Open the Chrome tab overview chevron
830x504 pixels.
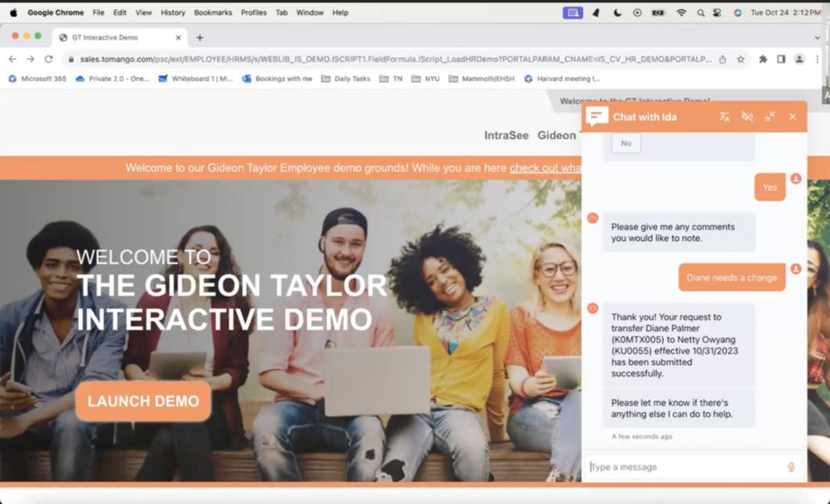coord(818,36)
